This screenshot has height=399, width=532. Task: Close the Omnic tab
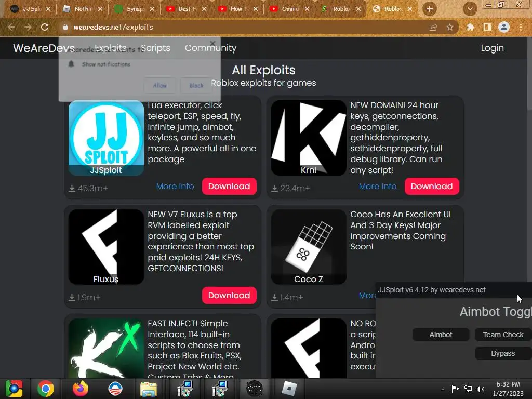point(307,9)
